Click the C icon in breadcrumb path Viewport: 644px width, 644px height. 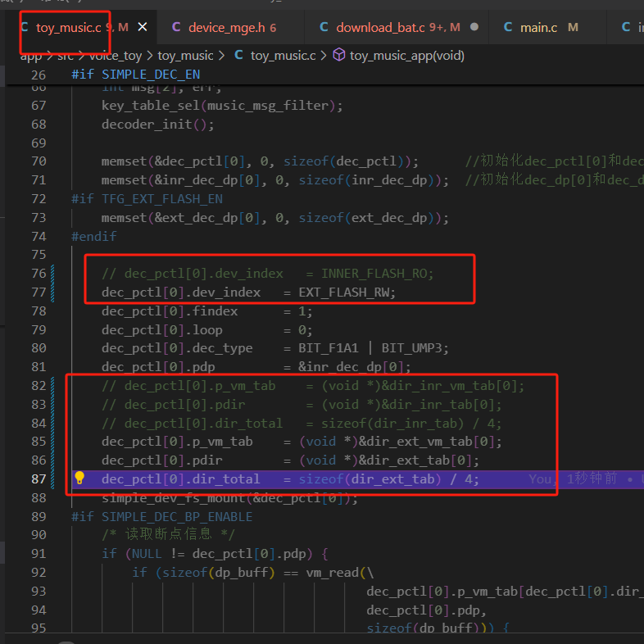point(238,55)
